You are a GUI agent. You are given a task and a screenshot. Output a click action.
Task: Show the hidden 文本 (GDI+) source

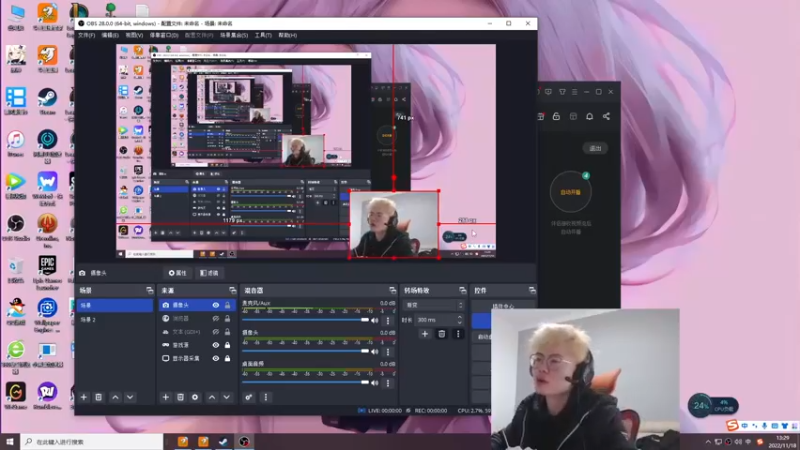pyautogui.click(x=216, y=332)
